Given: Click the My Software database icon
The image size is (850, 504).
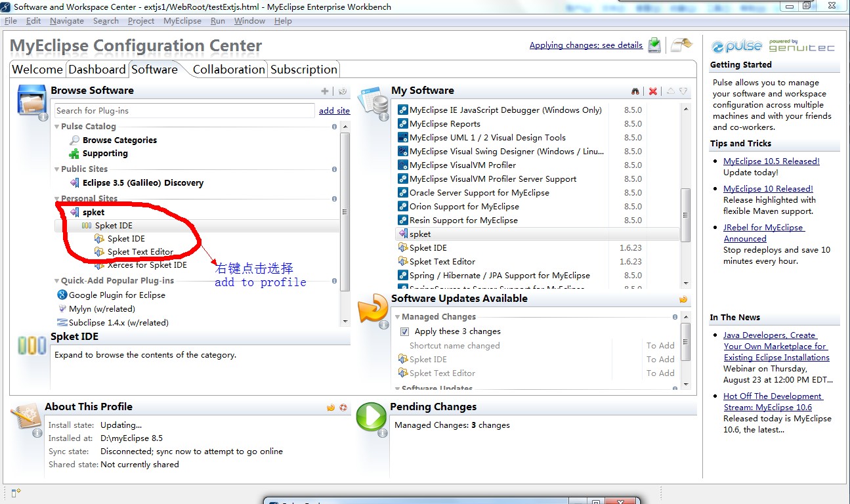Looking at the screenshot, I should (373, 102).
